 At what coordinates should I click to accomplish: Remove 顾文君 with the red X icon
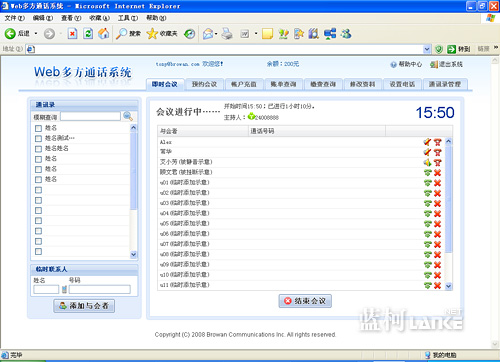pos(438,173)
